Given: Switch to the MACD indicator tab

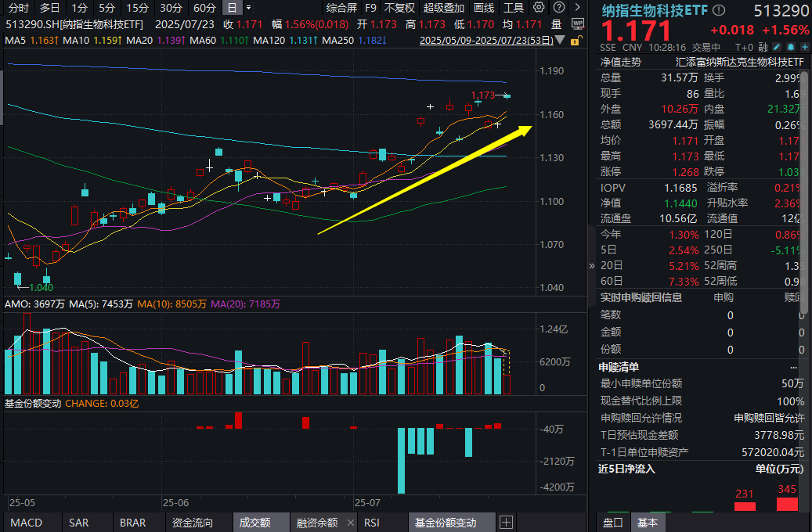Looking at the screenshot, I should tap(26, 523).
